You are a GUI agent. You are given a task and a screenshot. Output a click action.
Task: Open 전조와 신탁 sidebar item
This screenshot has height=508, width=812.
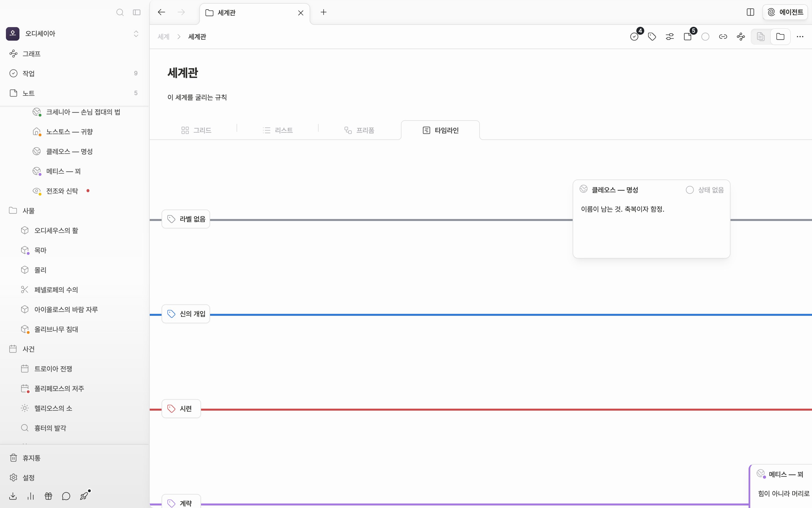click(x=62, y=191)
